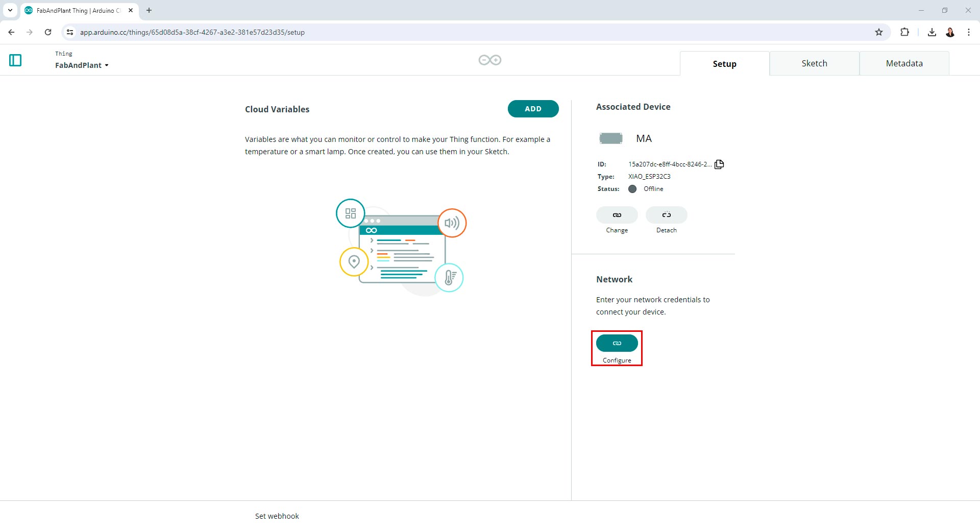Go back to the previous page

(x=11, y=32)
